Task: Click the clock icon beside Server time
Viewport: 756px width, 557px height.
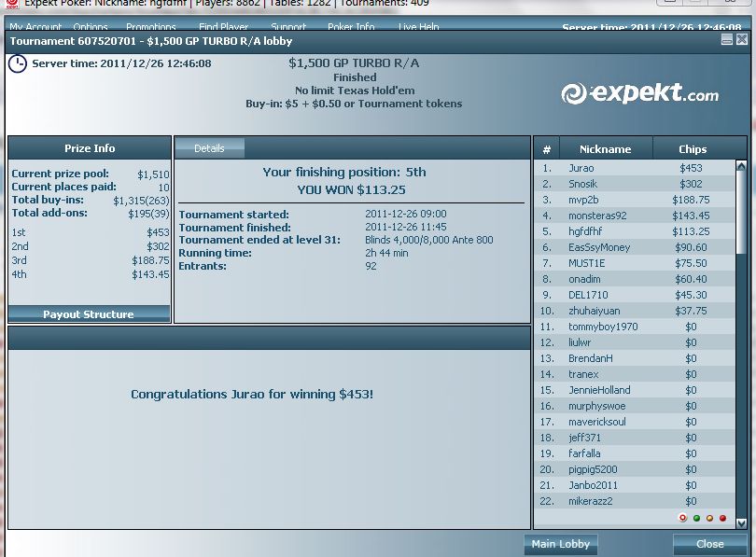Action: pyautogui.click(x=18, y=64)
